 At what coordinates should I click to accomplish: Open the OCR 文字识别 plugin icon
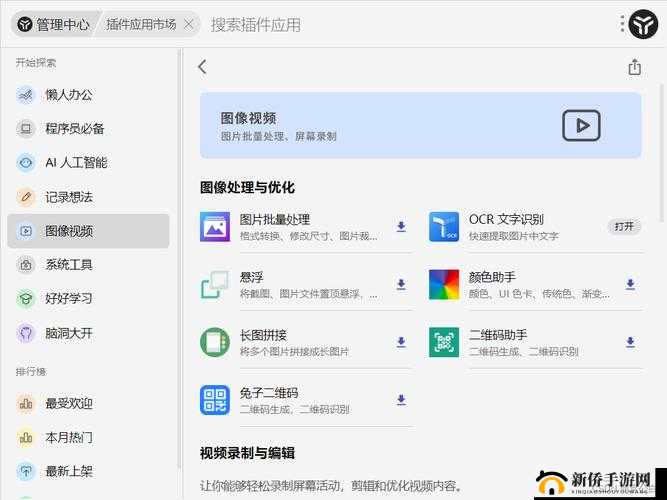tap(444, 227)
